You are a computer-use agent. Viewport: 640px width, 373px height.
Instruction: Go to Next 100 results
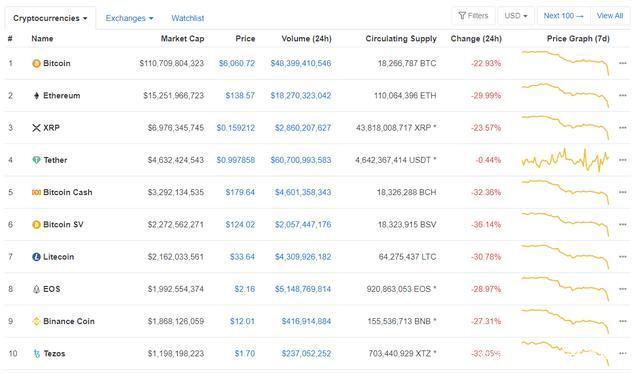tap(563, 16)
